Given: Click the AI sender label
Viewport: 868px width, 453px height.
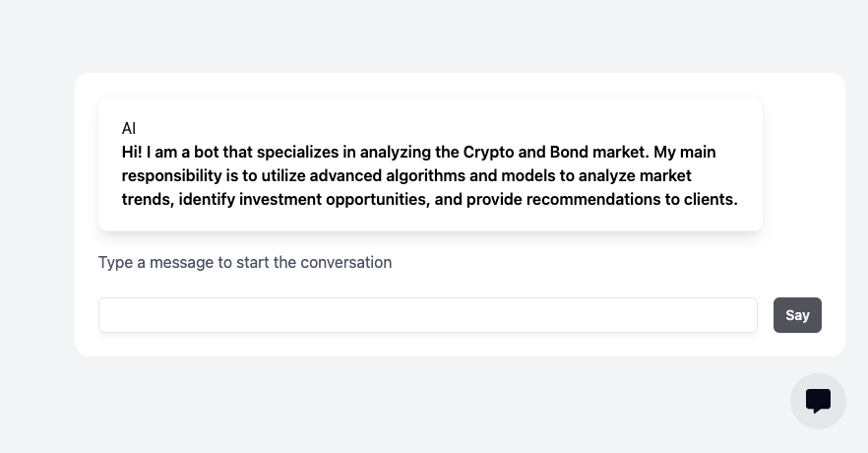Looking at the screenshot, I should tap(128, 128).
